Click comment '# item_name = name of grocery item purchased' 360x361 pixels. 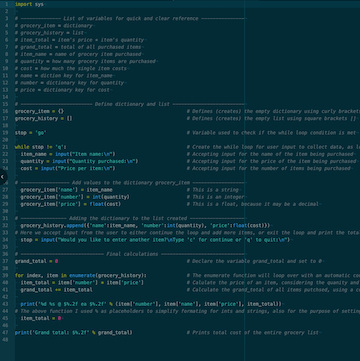point(78,54)
